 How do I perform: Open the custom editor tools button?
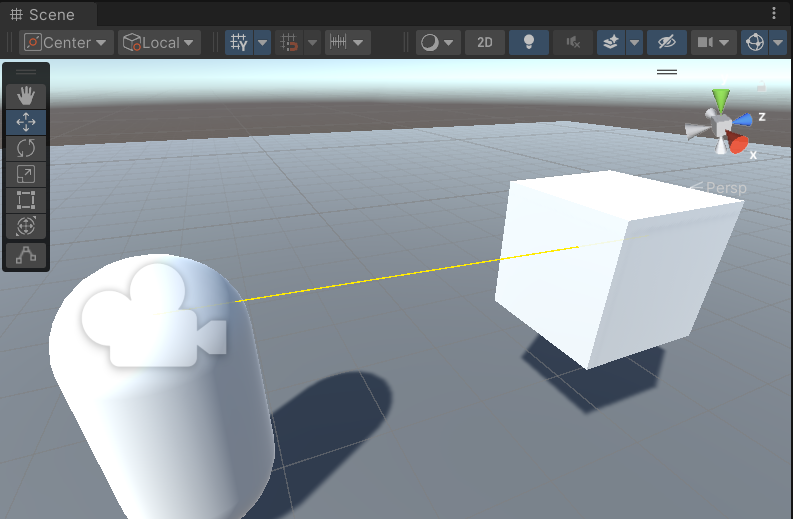pos(26,255)
